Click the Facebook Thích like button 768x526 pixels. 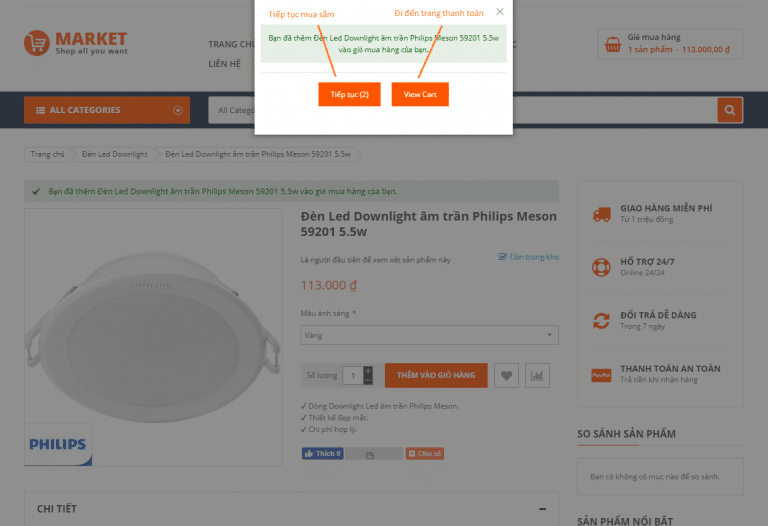323,454
